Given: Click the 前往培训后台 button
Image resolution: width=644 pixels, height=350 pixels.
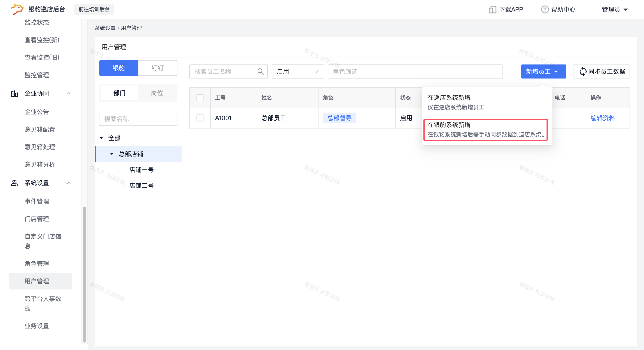Looking at the screenshot, I should click(x=94, y=9).
